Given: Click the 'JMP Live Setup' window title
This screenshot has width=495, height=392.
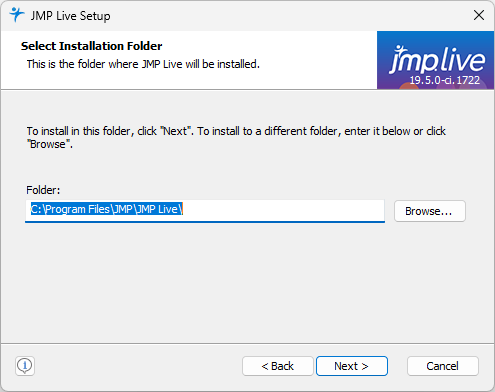Looking at the screenshot, I should click(70, 16).
